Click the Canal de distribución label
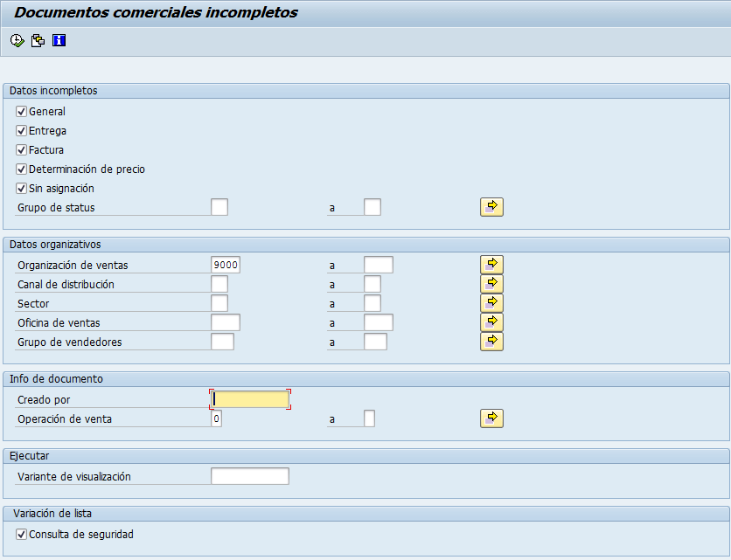Viewport: 731px width, 560px height. 66,284
